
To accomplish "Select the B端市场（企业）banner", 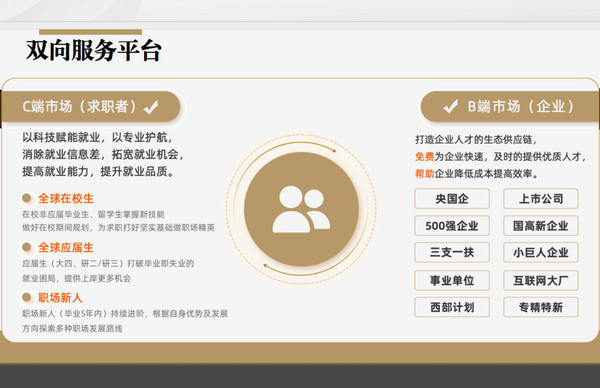I will (x=510, y=106).
